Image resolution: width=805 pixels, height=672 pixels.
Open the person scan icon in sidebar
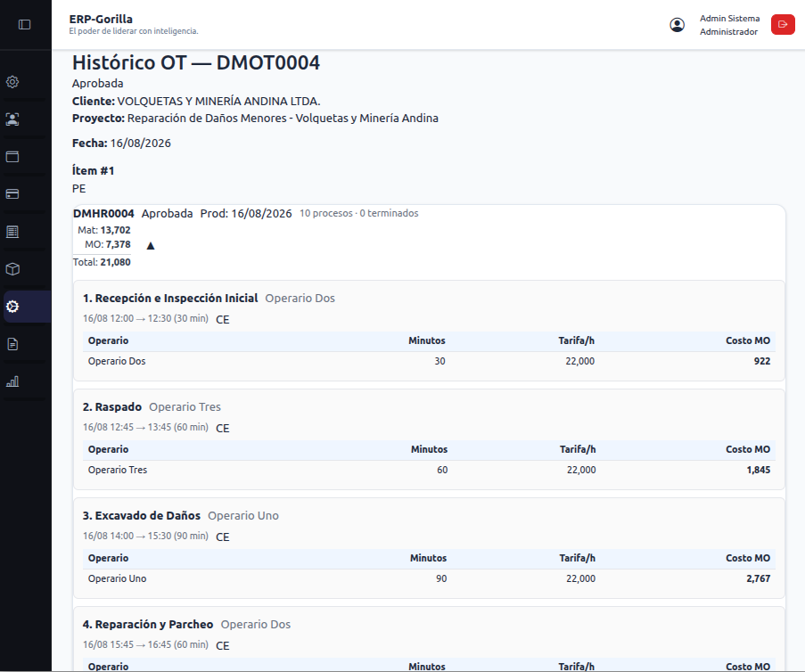12,119
